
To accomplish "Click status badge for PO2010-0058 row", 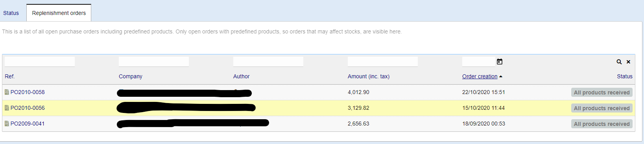I will (x=602, y=92).
